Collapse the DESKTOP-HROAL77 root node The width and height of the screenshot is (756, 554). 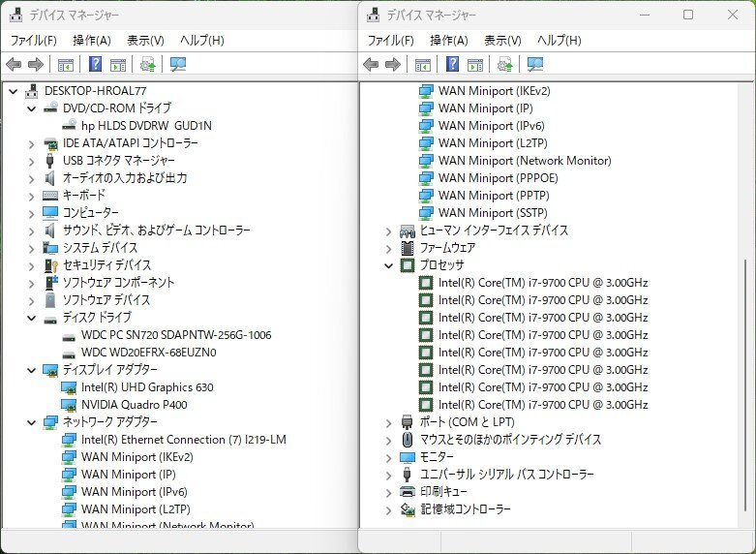click(14, 91)
